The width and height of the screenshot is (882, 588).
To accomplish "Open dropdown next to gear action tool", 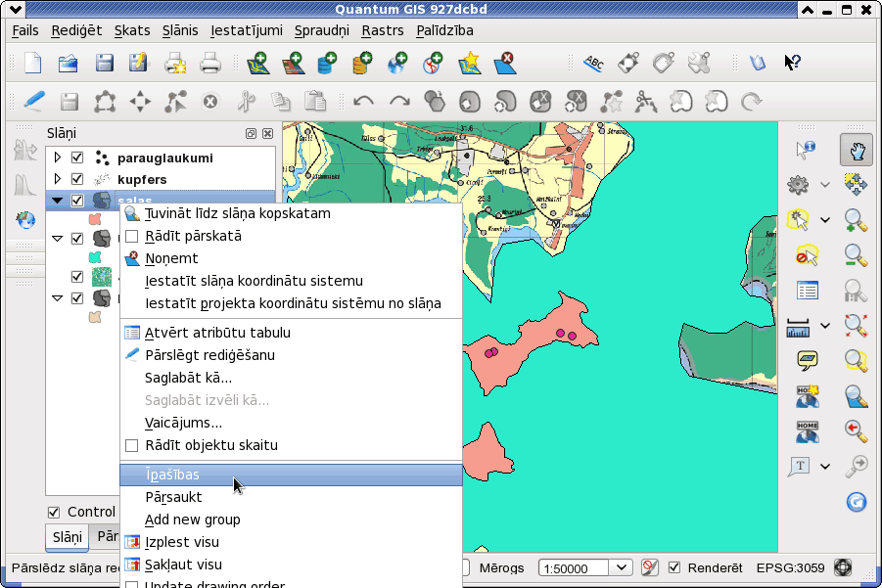I will pyautogui.click(x=824, y=184).
